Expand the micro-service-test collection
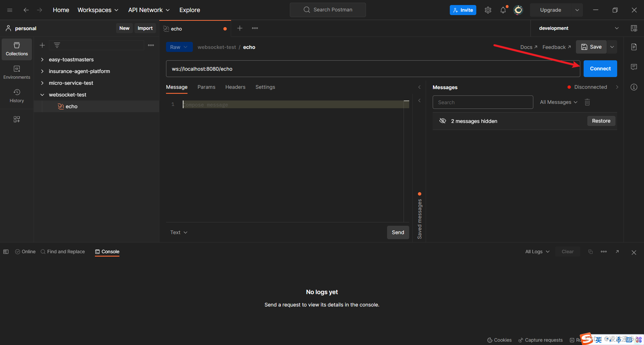 tap(42, 83)
